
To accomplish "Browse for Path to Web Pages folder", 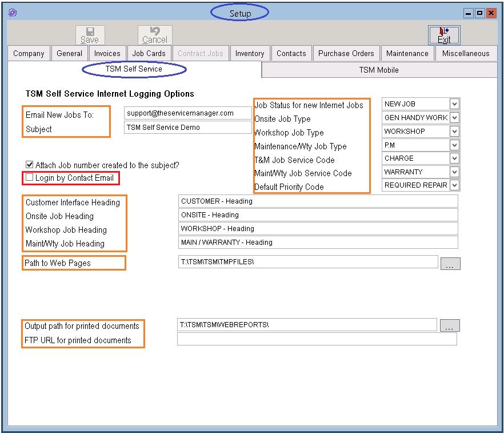I will point(450,263).
